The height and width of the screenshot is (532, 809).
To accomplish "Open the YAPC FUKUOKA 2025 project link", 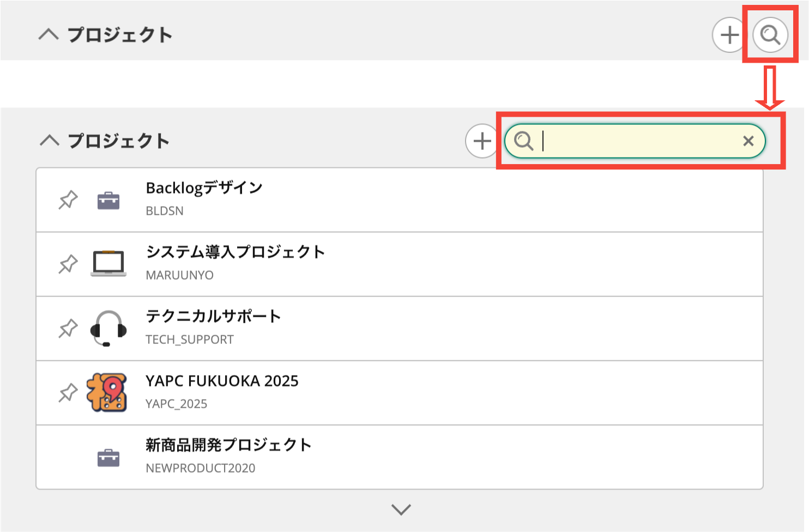I will click(x=222, y=380).
